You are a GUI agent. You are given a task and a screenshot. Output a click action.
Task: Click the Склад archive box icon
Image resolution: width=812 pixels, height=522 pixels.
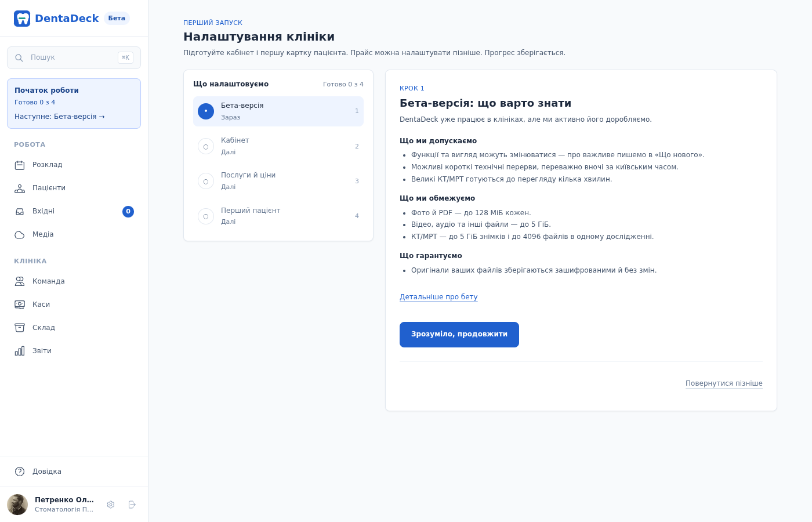pos(20,328)
